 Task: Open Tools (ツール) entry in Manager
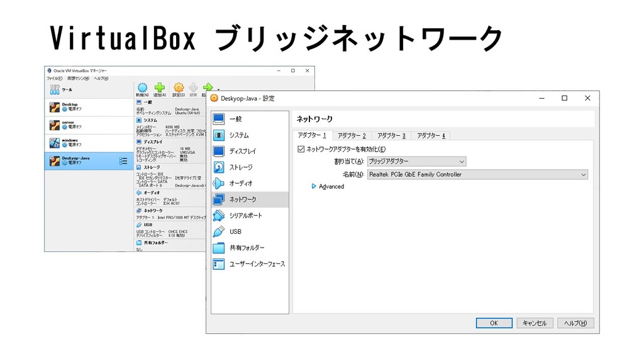tap(89, 89)
